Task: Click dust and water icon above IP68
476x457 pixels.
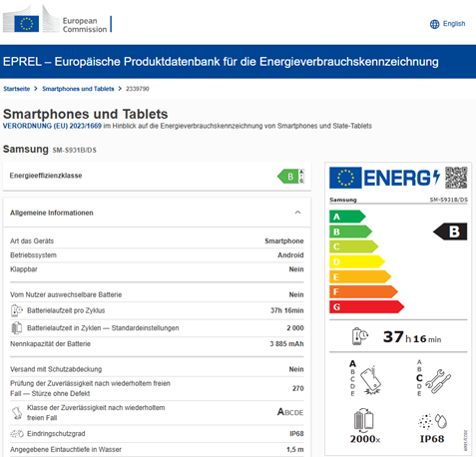Action: pyautogui.click(x=432, y=421)
